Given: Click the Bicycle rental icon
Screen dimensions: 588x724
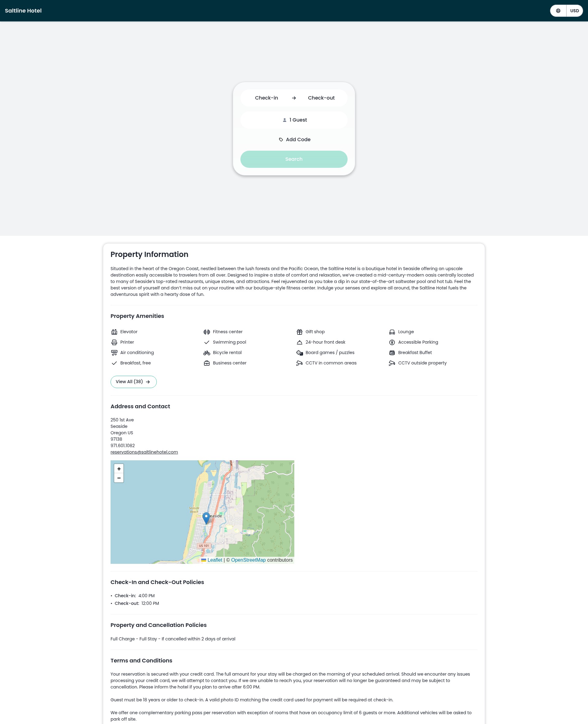Looking at the screenshot, I should [207, 353].
